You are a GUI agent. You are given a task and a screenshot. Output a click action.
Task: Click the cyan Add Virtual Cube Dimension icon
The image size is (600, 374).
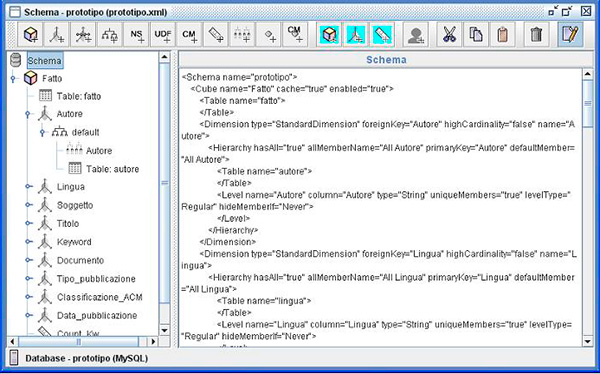click(356, 35)
